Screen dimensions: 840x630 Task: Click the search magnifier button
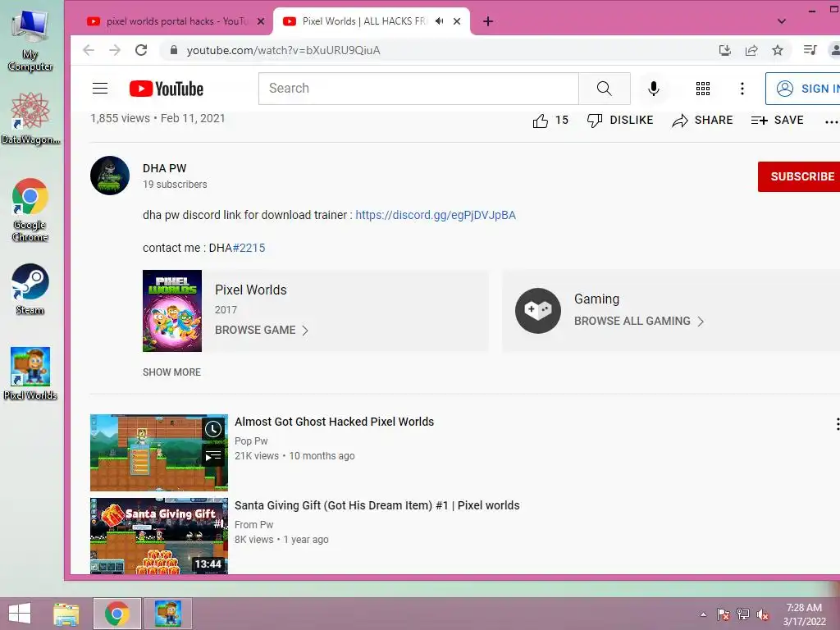605,89
